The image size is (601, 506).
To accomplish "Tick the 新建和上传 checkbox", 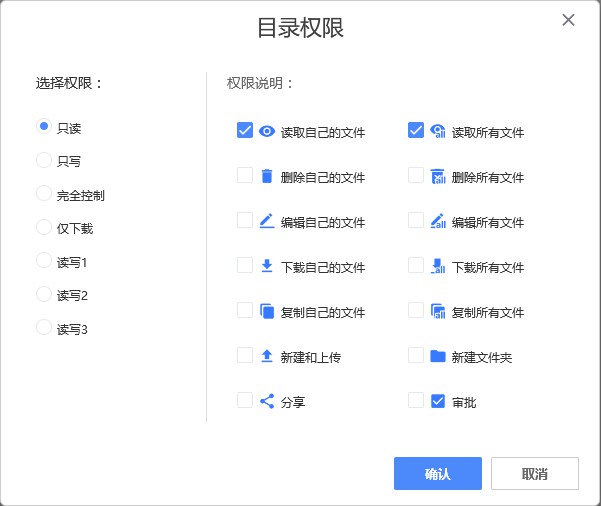I will click(x=245, y=355).
